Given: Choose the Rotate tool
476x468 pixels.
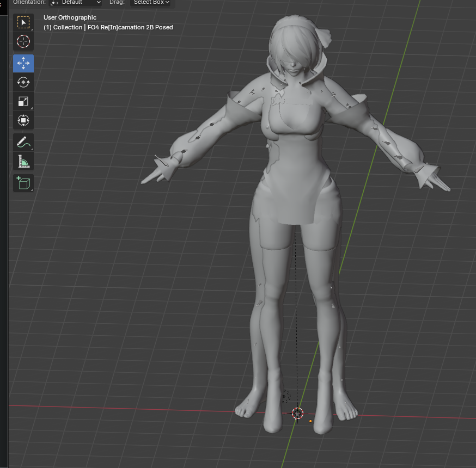Looking at the screenshot, I should (23, 82).
